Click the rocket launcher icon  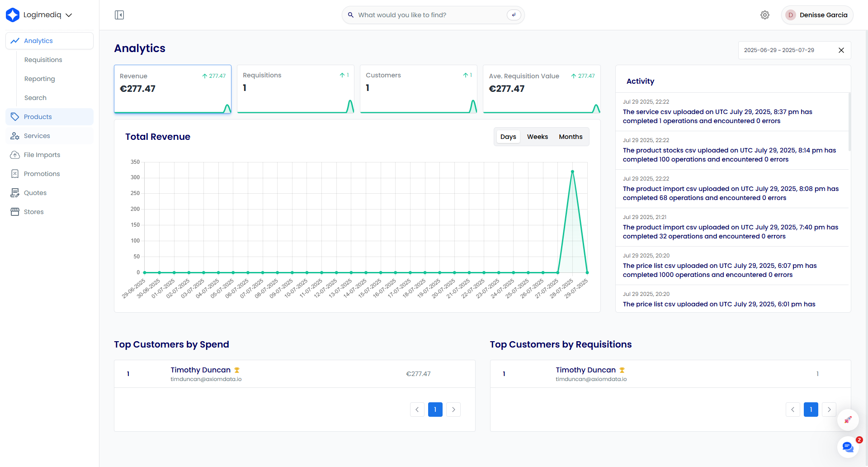[848, 420]
